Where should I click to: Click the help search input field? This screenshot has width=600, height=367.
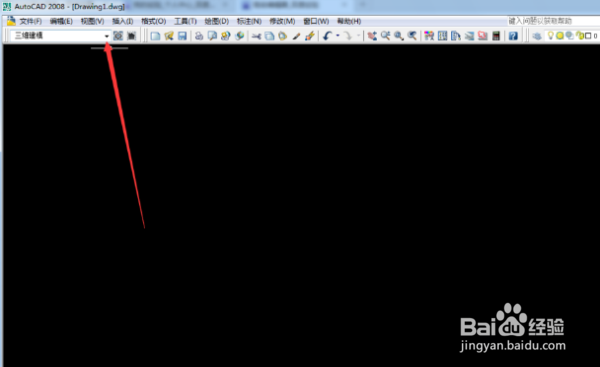553,21
